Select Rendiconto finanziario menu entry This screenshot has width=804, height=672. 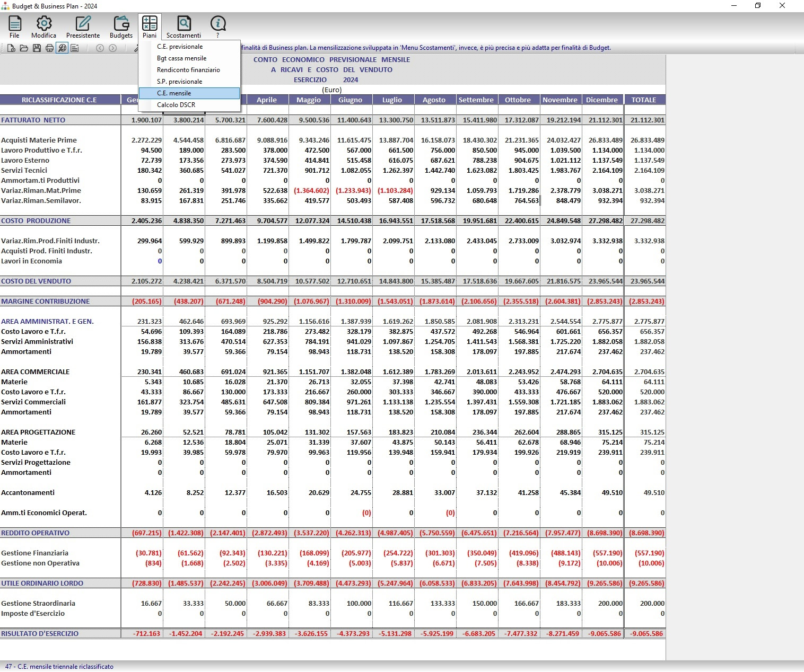point(189,70)
